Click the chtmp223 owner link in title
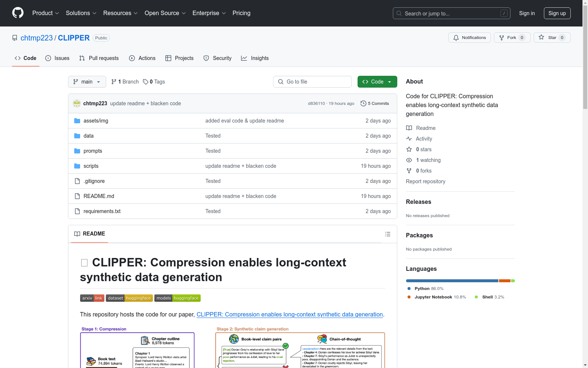Viewport: 588px width, 368px height. tap(37, 38)
